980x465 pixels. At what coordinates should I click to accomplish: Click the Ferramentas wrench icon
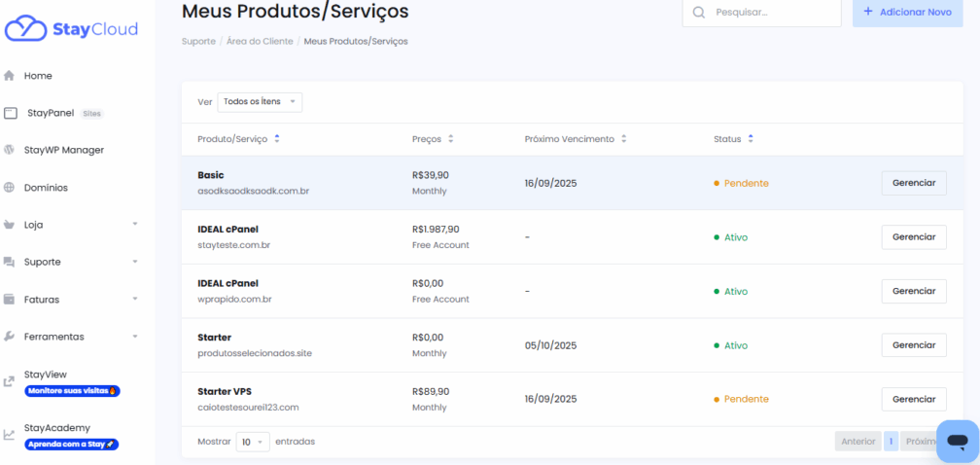[10, 337]
